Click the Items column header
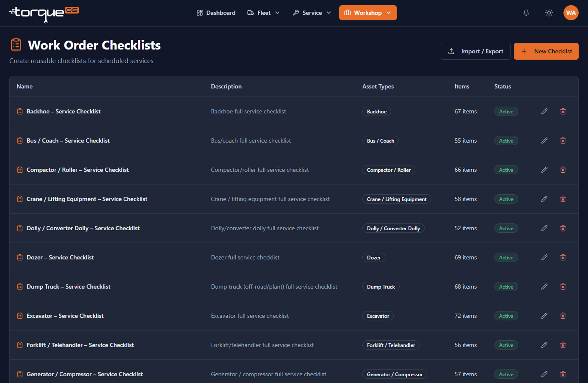Screen dimensions: 588x383 [462, 86]
